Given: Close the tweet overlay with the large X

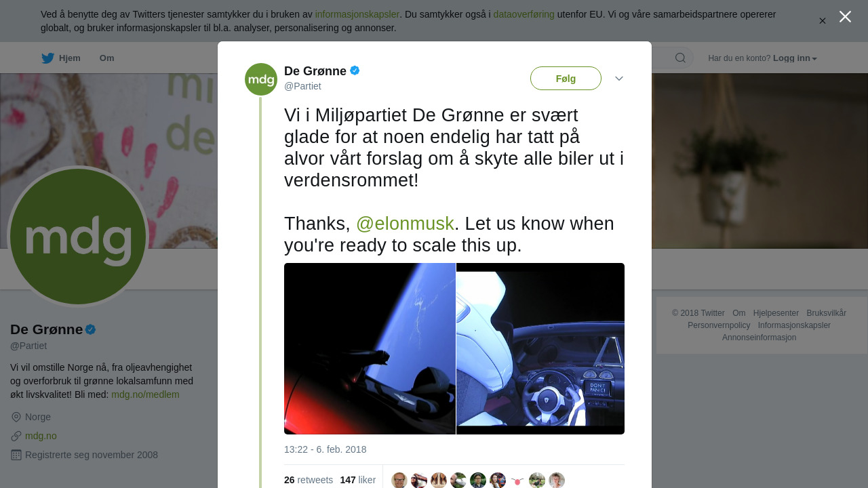Looking at the screenshot, I should tap(845, 17).
